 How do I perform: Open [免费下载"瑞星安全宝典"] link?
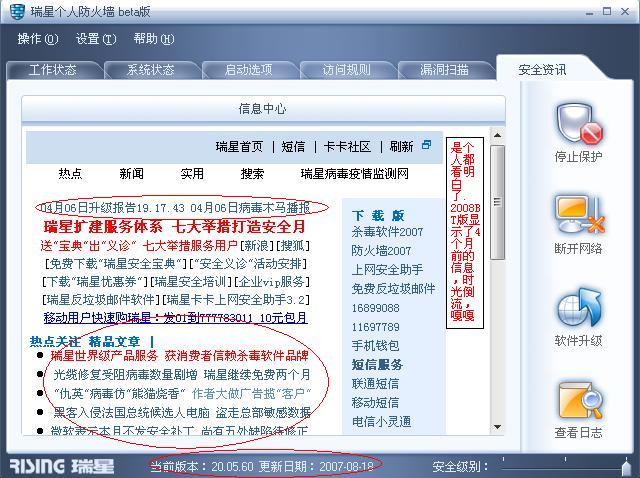pyautogui.click(x=116, y=264)
